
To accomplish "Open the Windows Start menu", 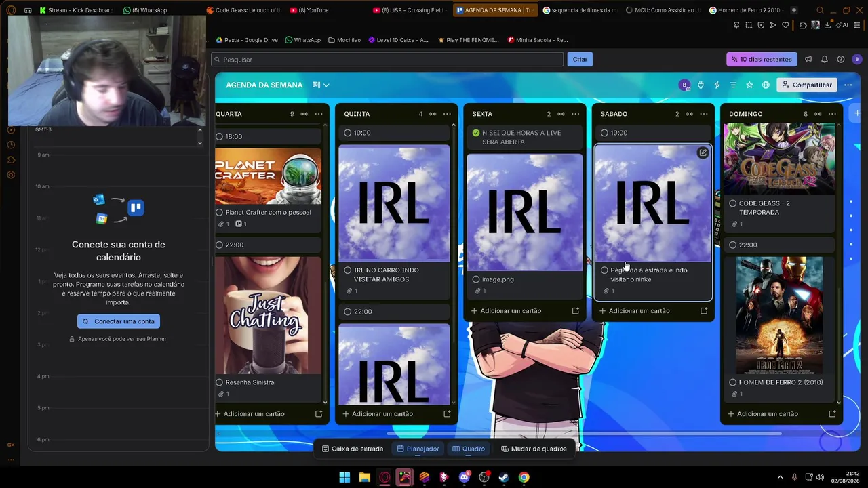I will (x=344, y=477).
